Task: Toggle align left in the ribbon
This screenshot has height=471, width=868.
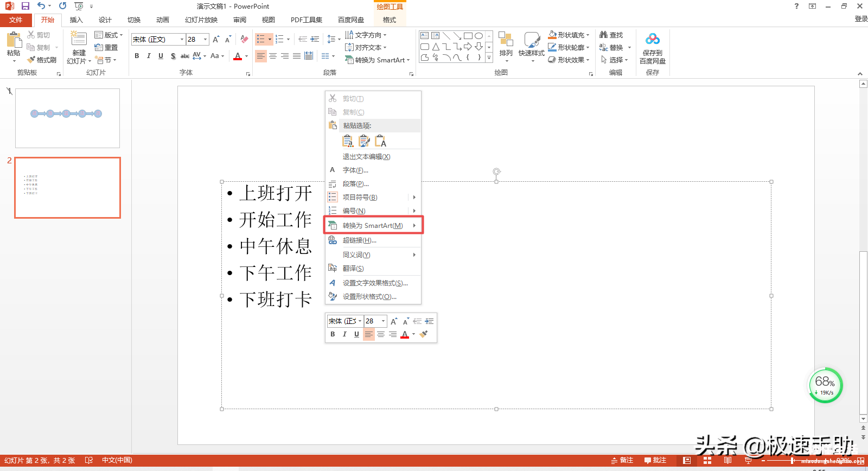Action: point(261,56)
